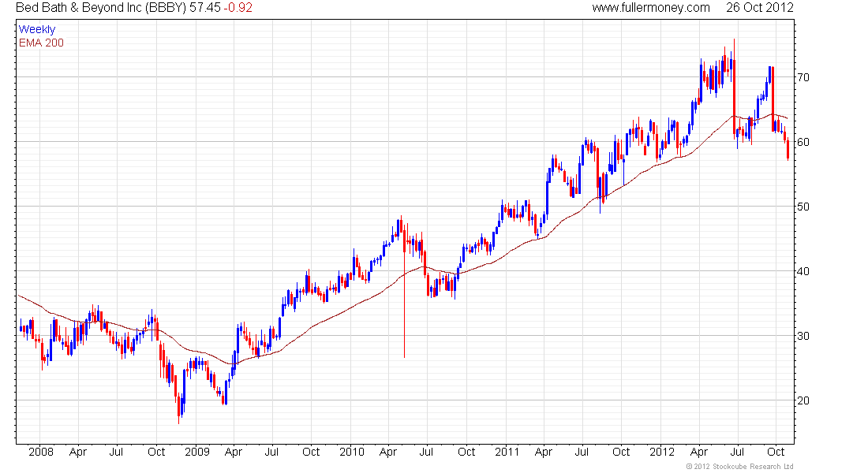Click the price change value -0.92
The height and width of the screenshot is (473, 868).
(x=238, y=8)
